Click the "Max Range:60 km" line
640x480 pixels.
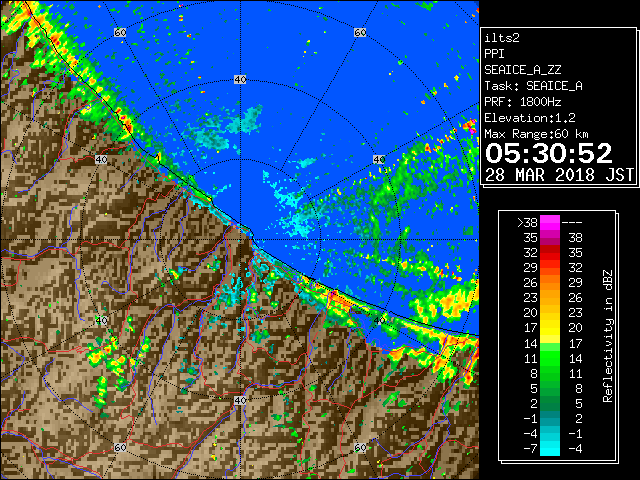coord(536,134)
